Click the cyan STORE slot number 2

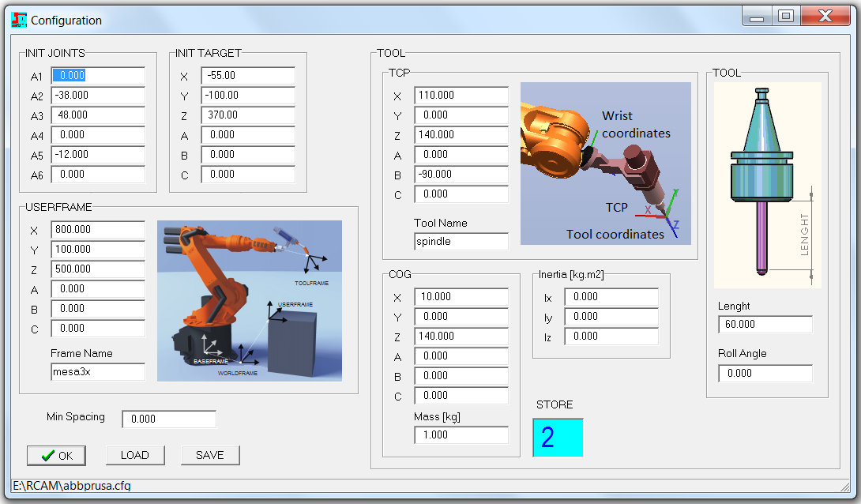point(558,438)
